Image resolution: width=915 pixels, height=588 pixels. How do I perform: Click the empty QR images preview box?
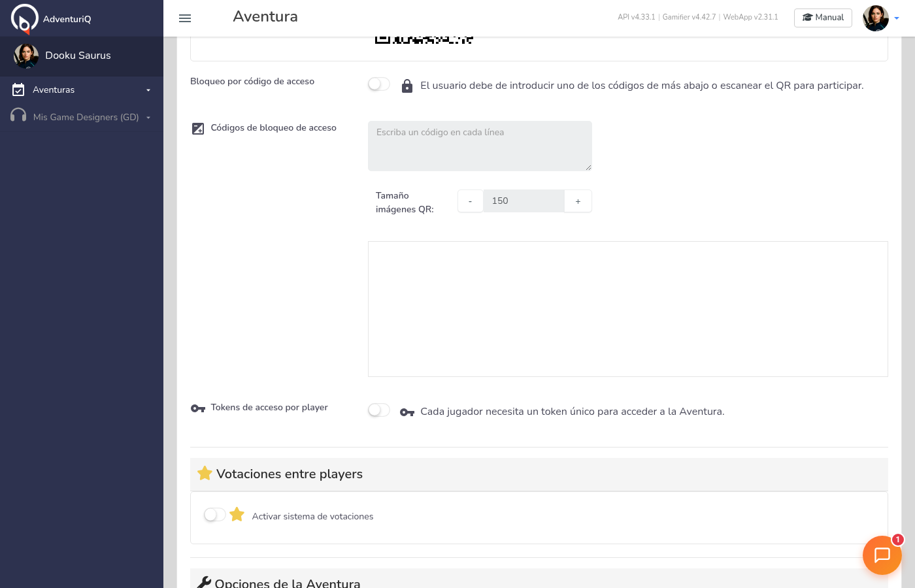(627, 309)
